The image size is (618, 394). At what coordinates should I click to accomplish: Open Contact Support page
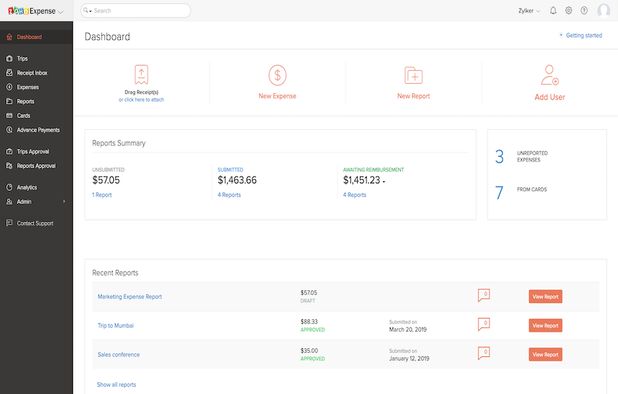coord(36,223)
